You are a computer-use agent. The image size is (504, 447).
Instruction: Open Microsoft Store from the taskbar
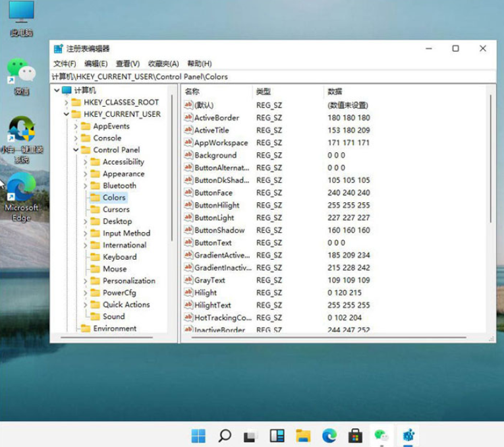pos(355,435)
